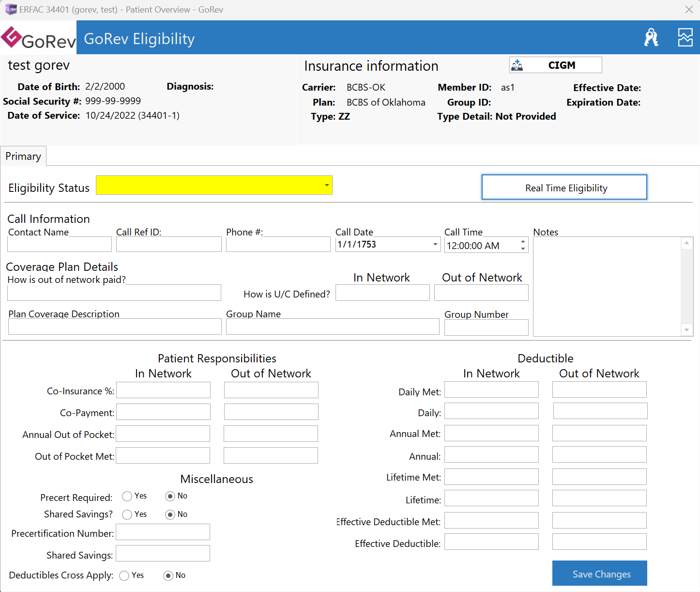Click the Group Name field

pyautogui.click(x=333, y=327)
